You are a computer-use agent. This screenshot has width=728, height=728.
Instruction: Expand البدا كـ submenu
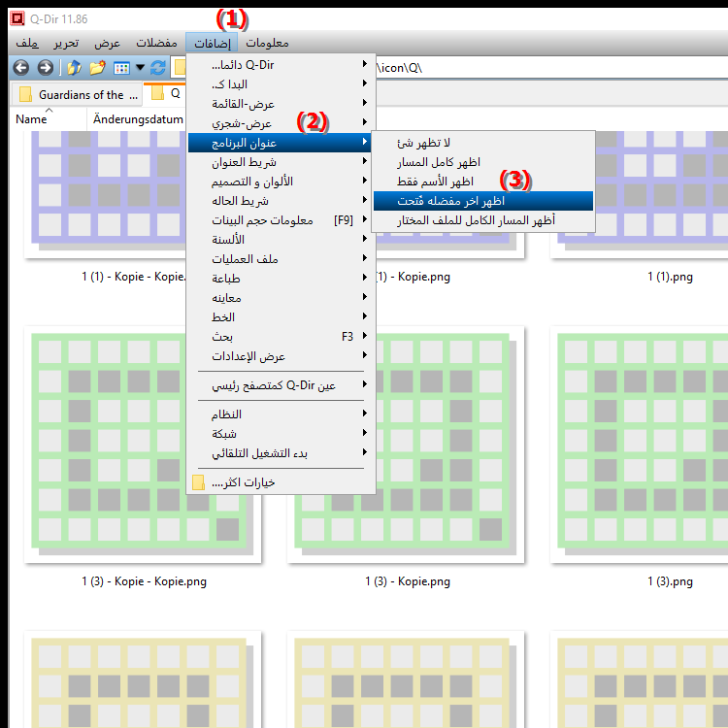pyautogui.click(x=281, y=84)
